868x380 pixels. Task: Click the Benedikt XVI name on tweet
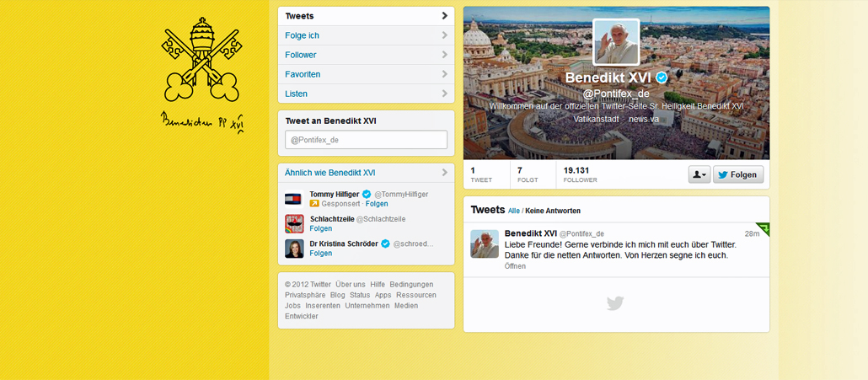pos(531,233)
